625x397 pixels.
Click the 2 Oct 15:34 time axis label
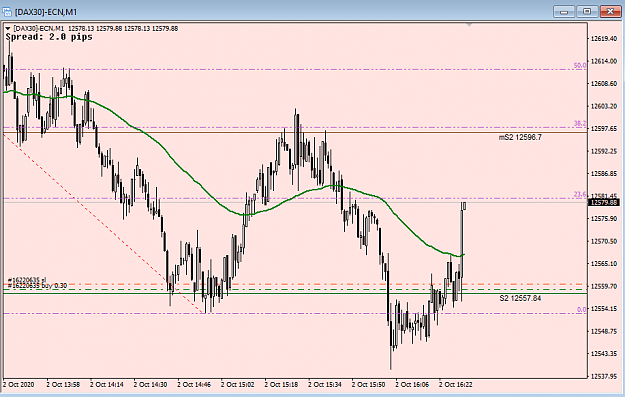(x=325, y=385)
